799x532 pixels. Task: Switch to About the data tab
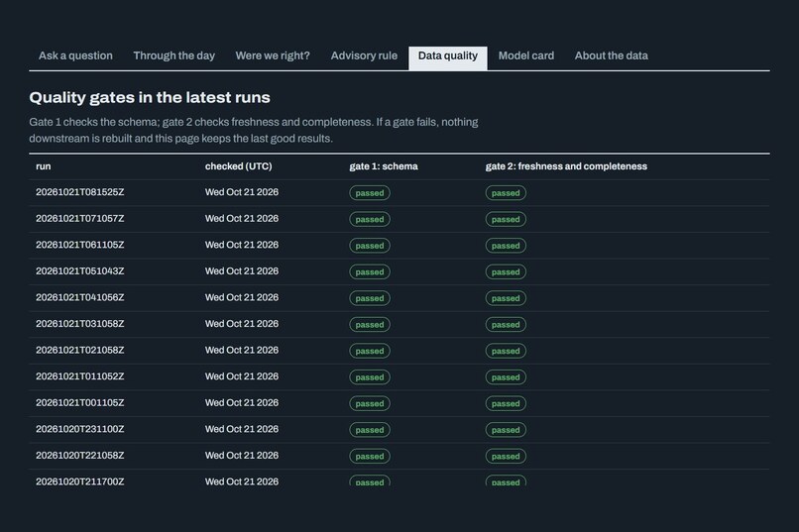click(611, 56)
